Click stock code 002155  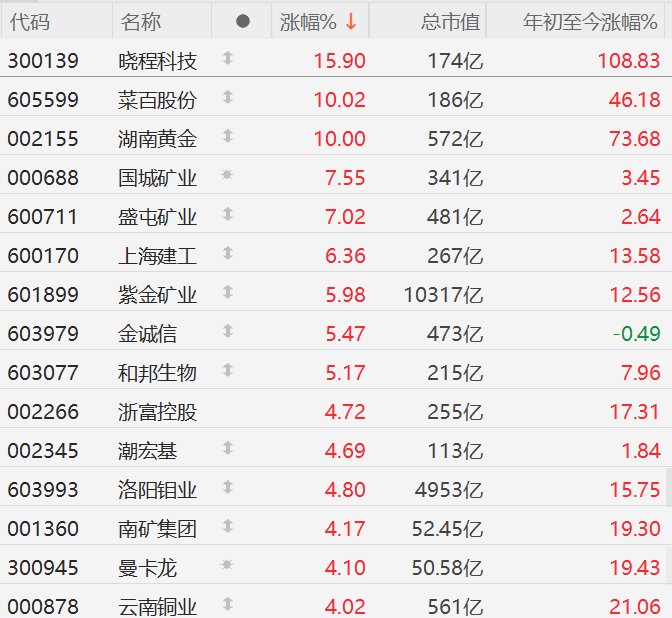point(43,139)
